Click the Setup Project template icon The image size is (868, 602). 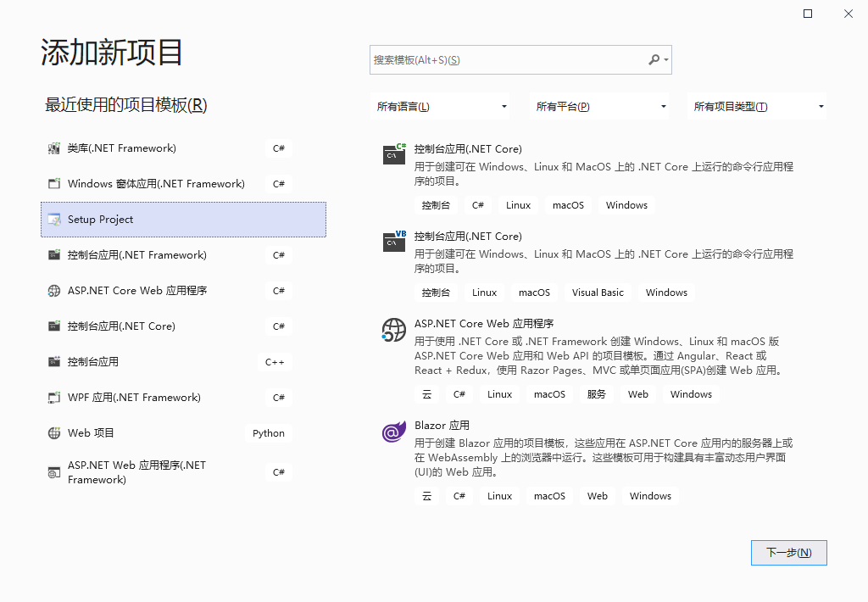point(54,219)
